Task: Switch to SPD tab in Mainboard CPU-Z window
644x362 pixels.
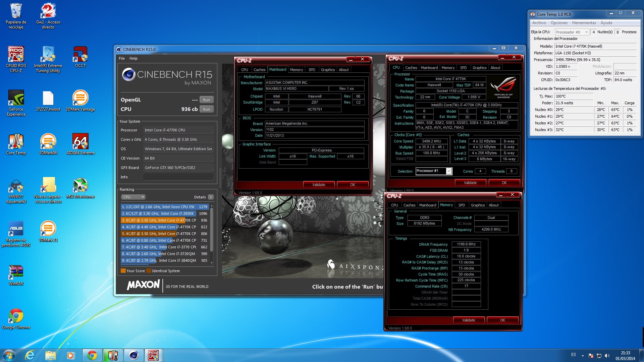Action: pyautogui.click(x=312, y=70)
